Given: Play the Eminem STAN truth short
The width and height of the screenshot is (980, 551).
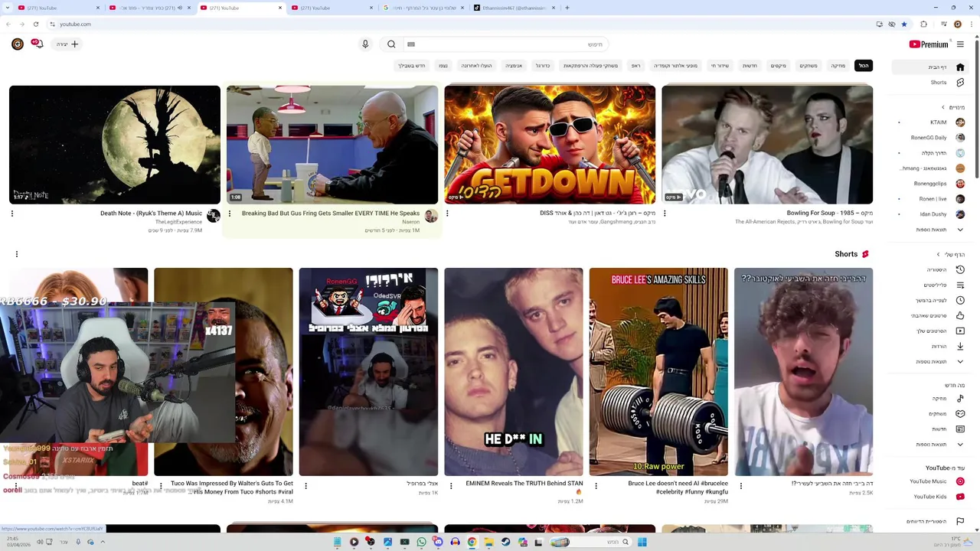Looking at the screenshot, I should coord(514,372).
